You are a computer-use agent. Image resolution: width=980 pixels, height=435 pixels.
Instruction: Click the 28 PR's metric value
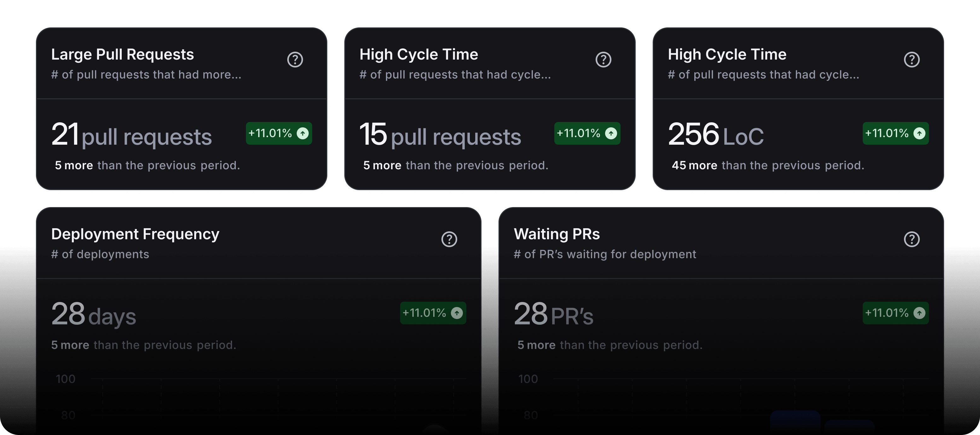[x=553, y=315]
